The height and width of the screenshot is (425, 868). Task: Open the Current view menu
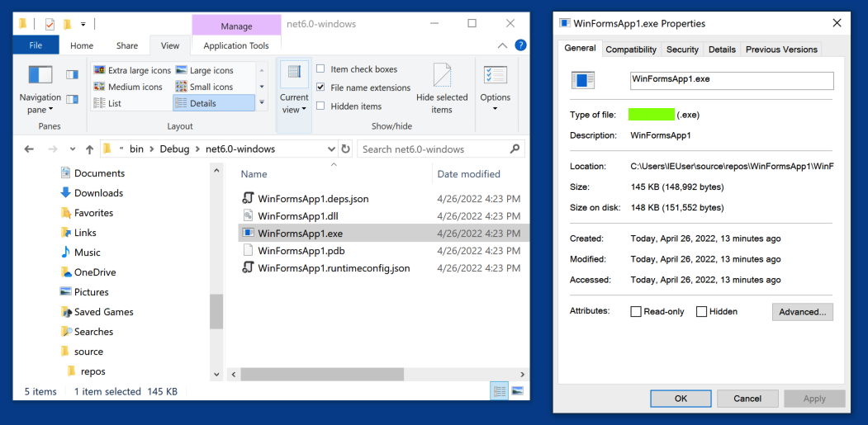pyautogui.click(x=294, y=88)
